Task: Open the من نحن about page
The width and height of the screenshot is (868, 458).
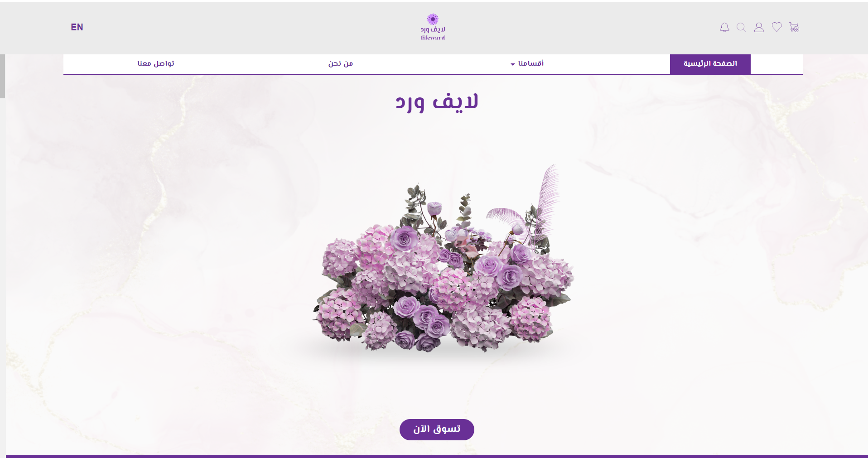Action: point(341,63)
